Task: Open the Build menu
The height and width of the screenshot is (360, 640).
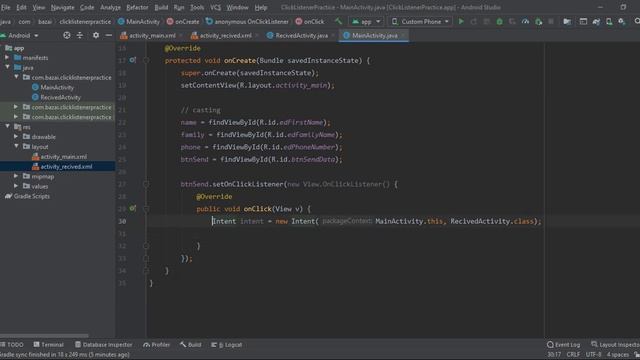Action: point(161,7)
